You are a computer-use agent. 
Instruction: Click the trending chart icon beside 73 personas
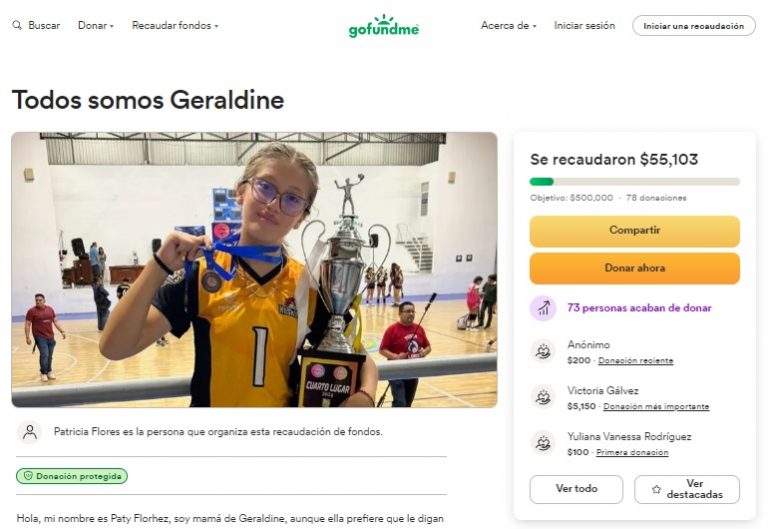point(543,308)
